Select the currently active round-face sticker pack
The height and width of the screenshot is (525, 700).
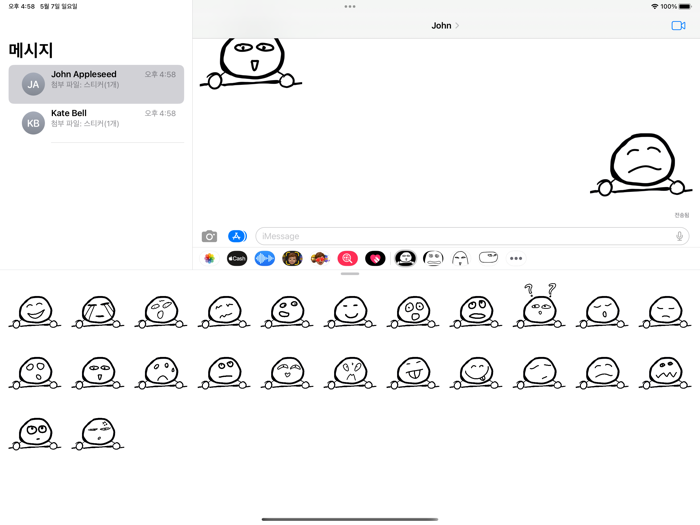tap(405, 258)
